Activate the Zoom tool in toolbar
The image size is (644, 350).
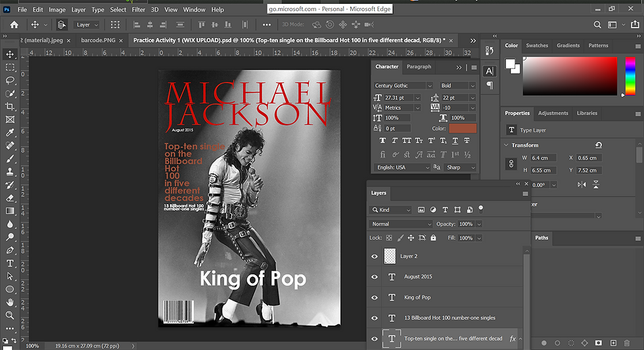pyautogui.click(x=10, y=315)
